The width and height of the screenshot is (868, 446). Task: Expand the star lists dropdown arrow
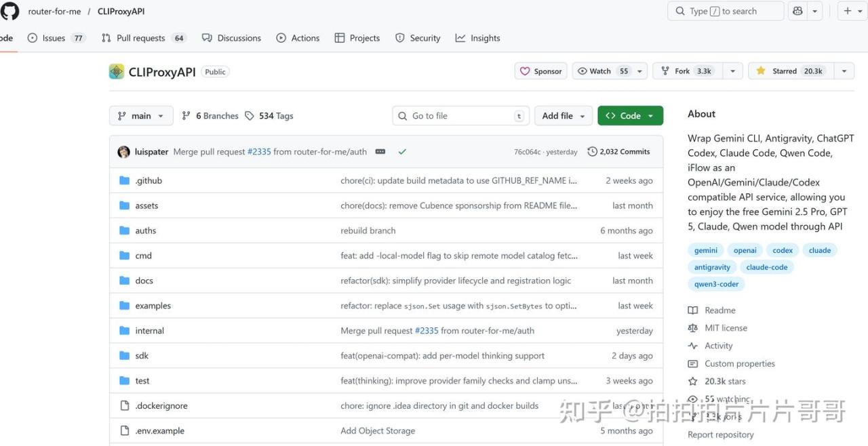click(844, 71)
